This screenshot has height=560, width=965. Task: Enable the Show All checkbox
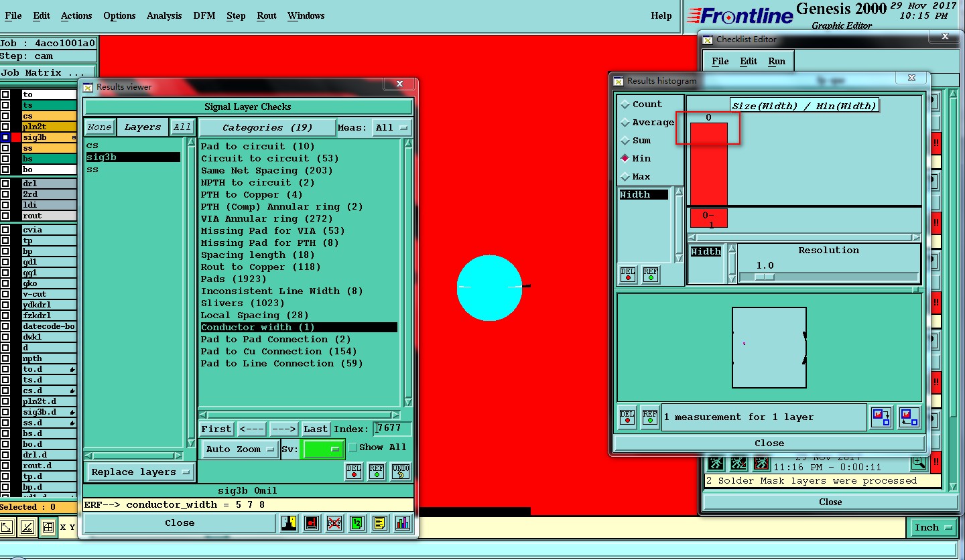[353, 447]
